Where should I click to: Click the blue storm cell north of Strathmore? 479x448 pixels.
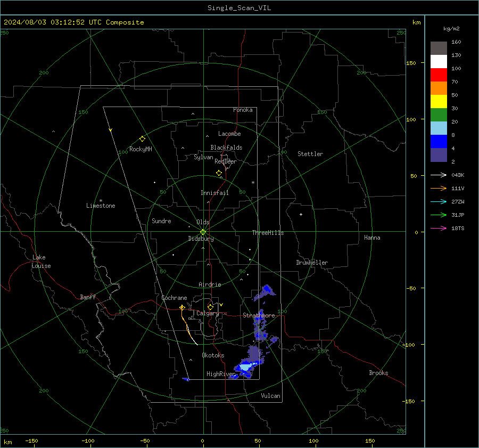coord(265,292)
